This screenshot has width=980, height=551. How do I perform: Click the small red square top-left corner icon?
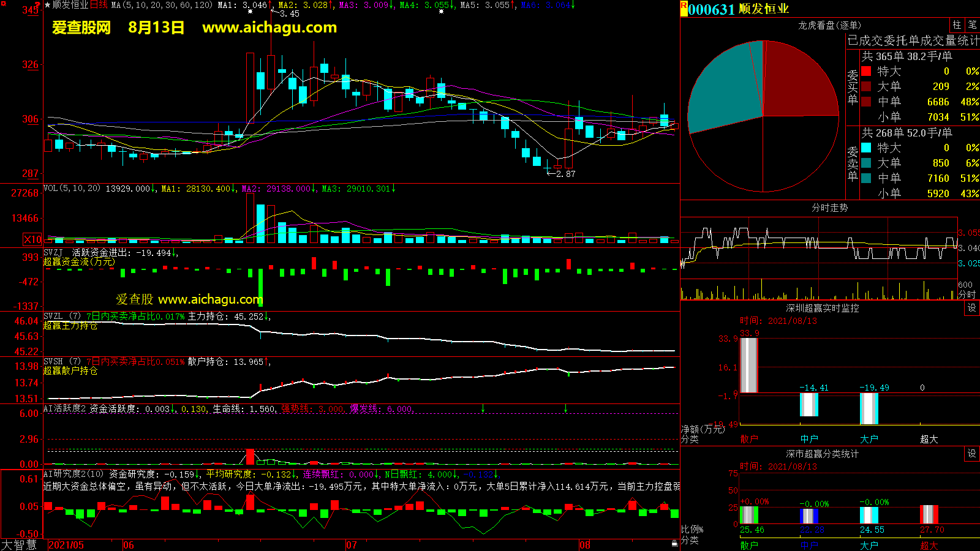3,4
